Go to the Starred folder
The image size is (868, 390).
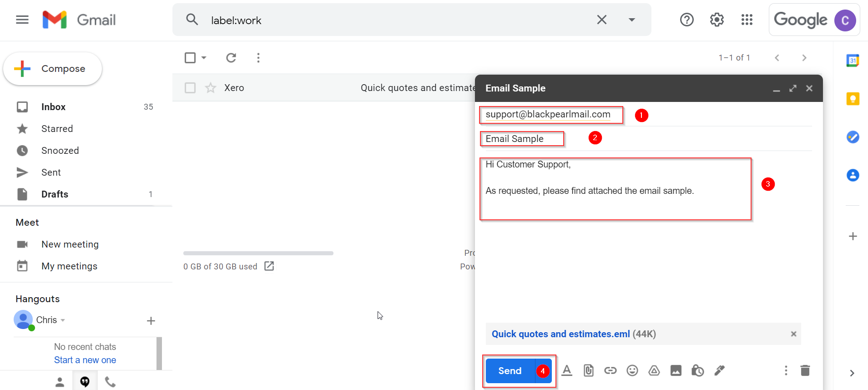tap(57, 129)
